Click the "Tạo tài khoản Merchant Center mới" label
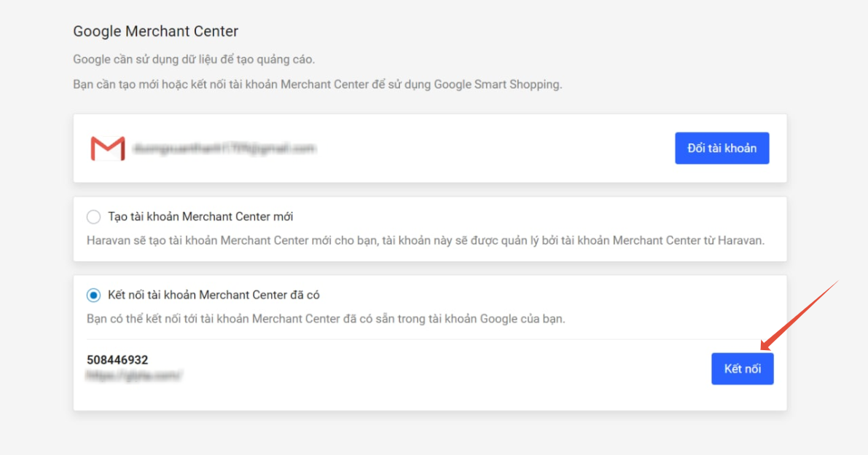This screenshot has width=868, height=455. (x=200, y=217)
